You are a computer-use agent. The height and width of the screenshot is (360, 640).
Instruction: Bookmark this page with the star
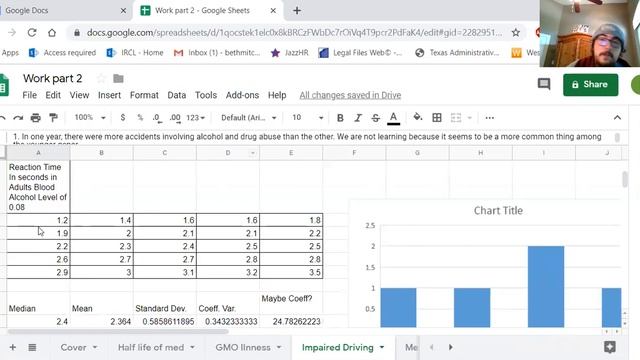click(x=516, y=33)
